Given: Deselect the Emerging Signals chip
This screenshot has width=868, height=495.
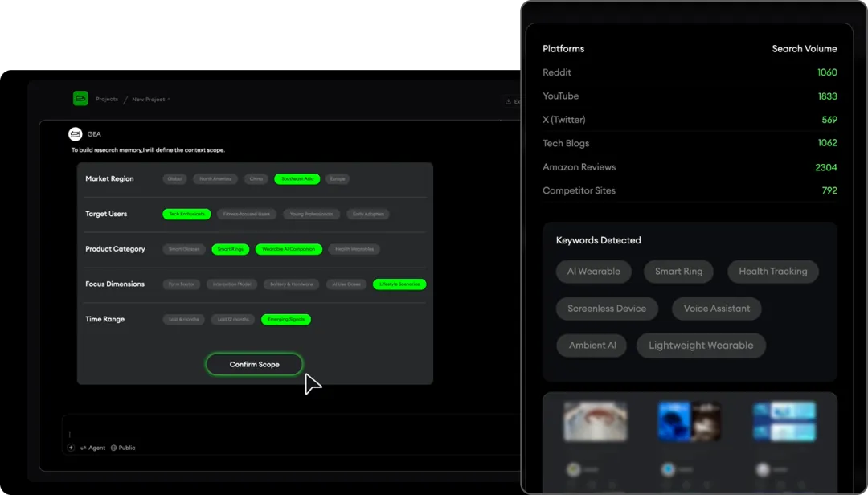Looking at the screenshot, I should tap(286, 320).
